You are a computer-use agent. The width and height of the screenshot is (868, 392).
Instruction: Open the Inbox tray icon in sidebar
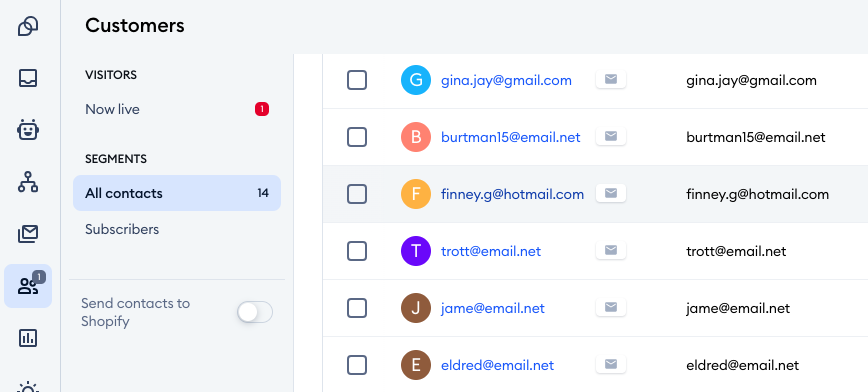click(28, 78)
